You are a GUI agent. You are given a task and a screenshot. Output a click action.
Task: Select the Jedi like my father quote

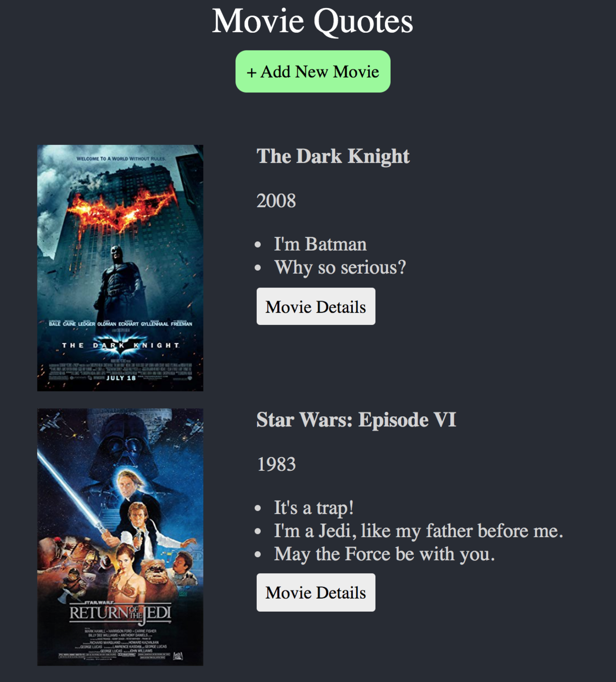tap(418, 531)
